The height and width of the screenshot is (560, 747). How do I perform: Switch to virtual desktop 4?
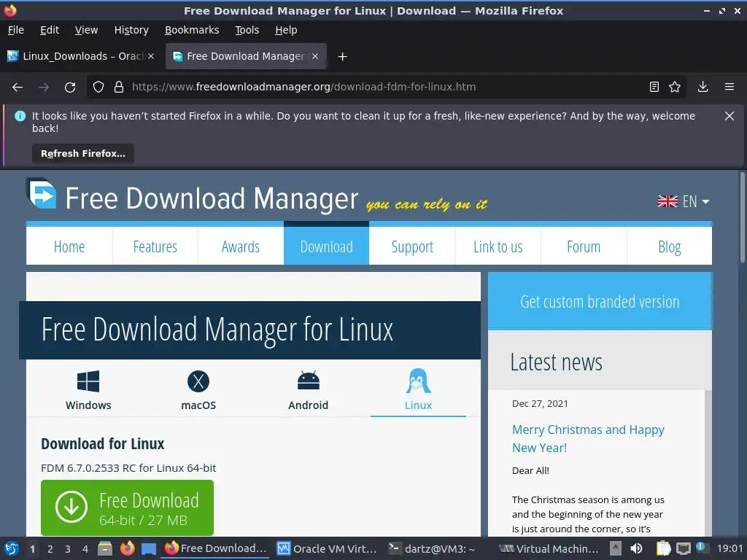click(x=85, y=549)
